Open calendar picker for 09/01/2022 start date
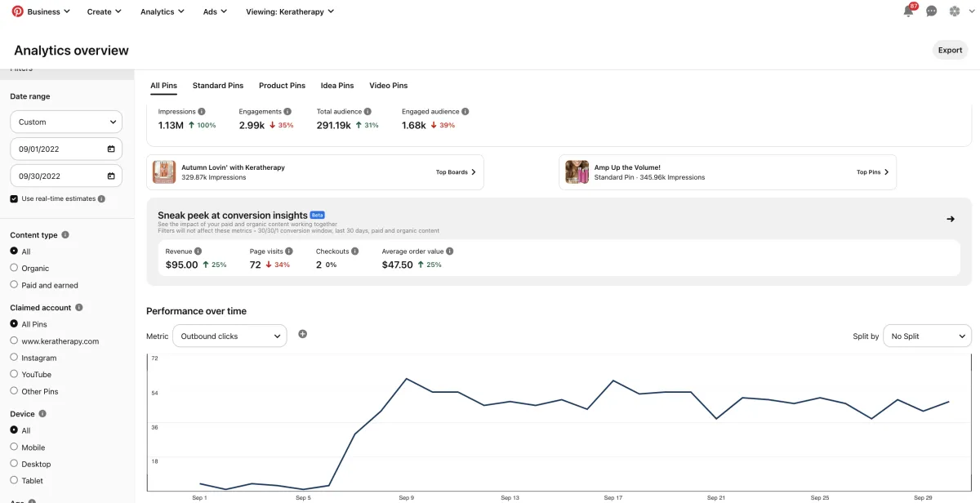The height and width of the screenshot is (503, 980). click(111, 149)
